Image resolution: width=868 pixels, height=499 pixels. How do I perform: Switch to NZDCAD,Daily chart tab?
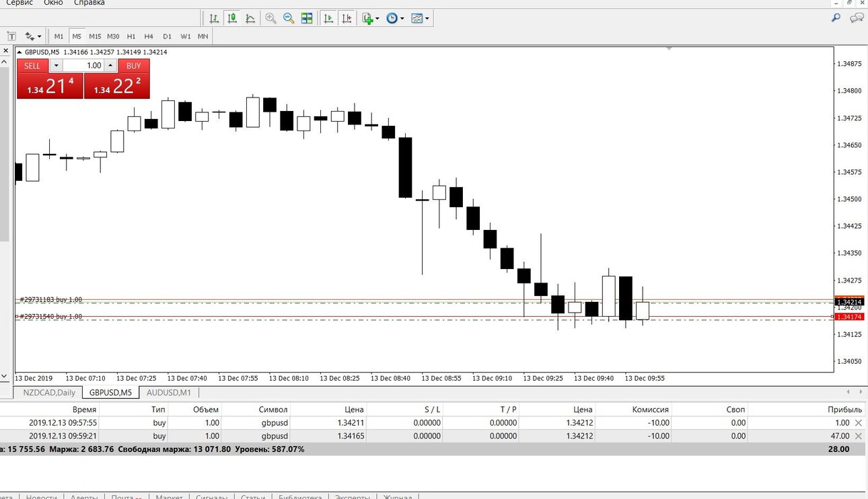48,393
